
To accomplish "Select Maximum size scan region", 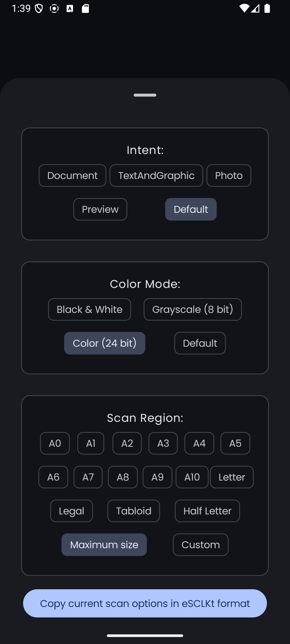I will (104, 545).
